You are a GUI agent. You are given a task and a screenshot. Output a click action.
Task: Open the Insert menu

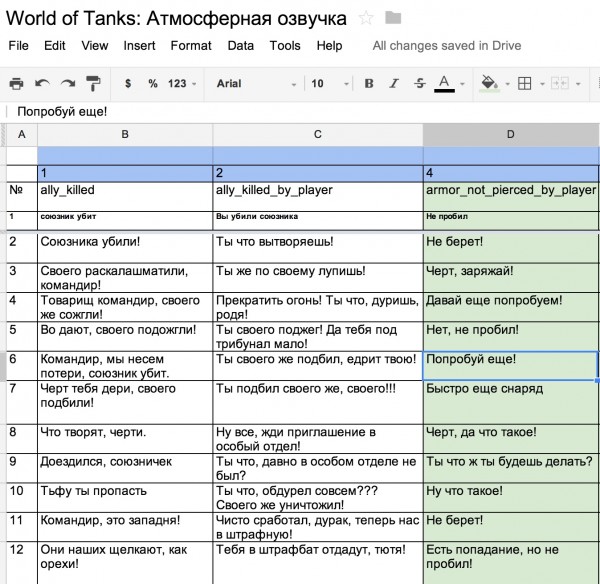pos(139,46)
